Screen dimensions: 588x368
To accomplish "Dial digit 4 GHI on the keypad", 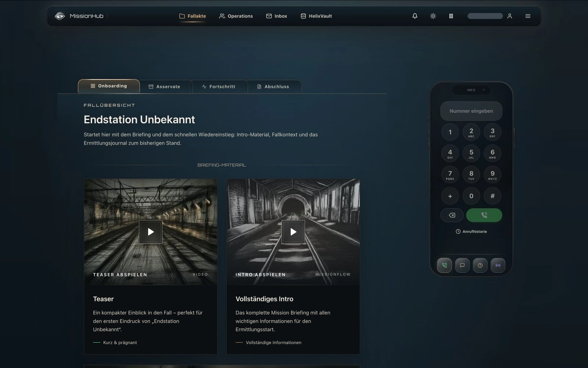I will click(x=450, y=153).
